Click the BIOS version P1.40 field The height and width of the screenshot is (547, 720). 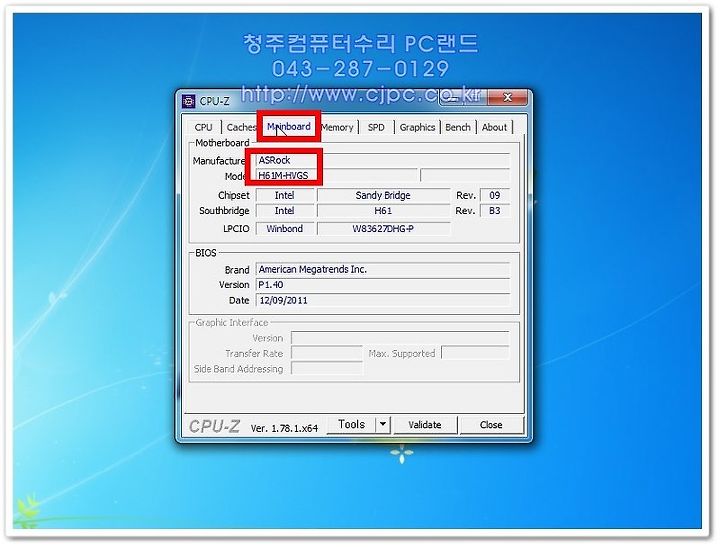click(382, 285)
